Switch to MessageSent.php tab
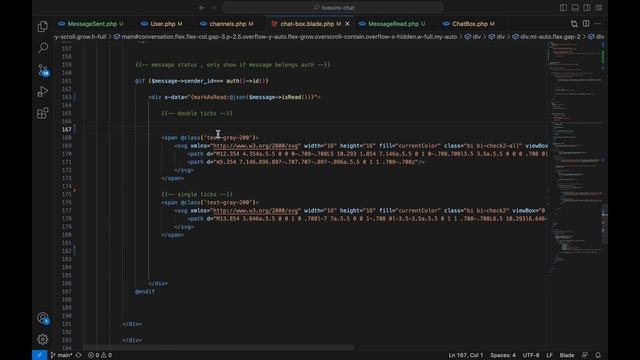The width and height of the screenshot is (640, 360). [x=91, y=24]
